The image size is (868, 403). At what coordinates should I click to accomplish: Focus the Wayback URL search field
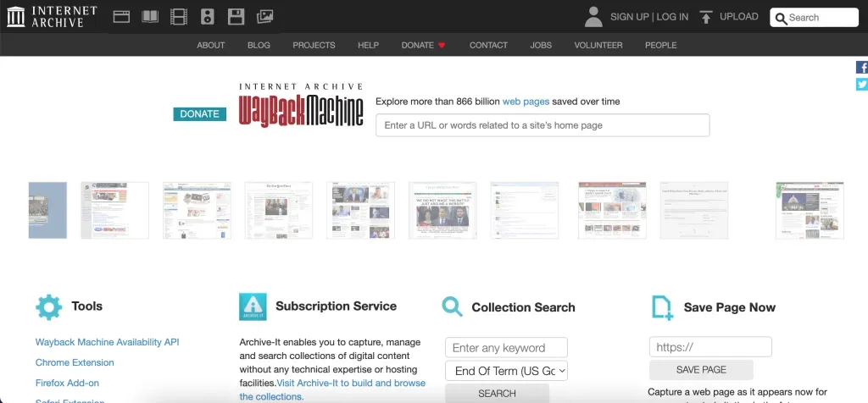point(542,125)
